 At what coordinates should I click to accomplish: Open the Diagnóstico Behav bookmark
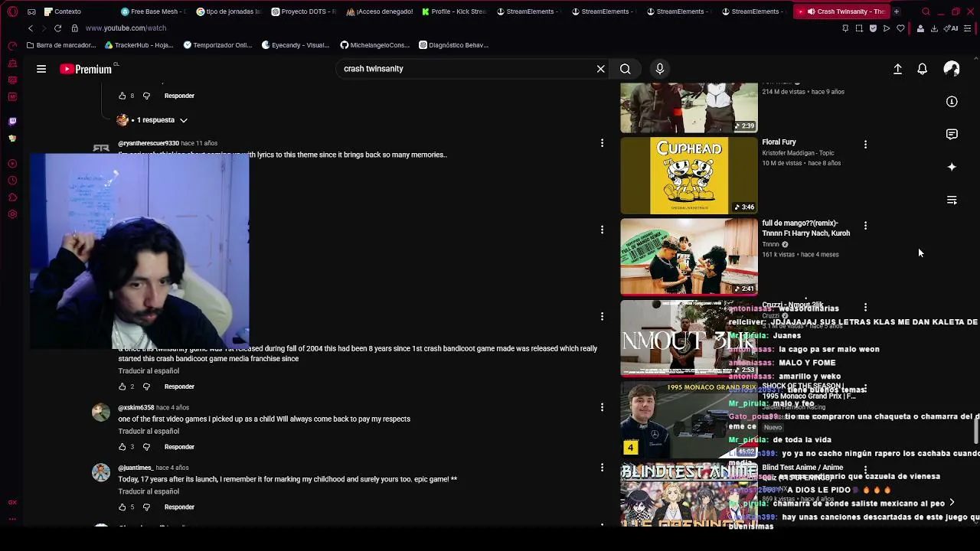[453, 45]
